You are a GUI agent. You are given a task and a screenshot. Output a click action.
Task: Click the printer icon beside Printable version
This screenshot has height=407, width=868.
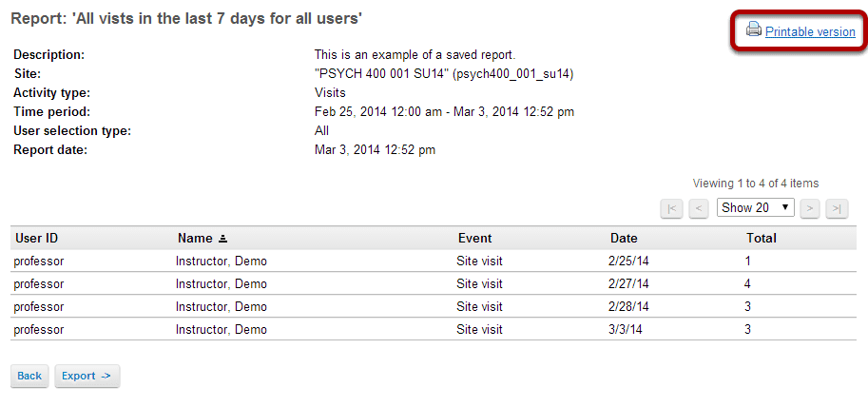(x=753, y=29)
